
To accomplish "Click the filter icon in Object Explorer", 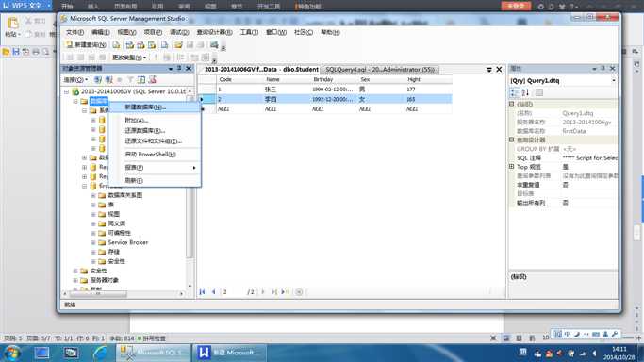I will coord(130,79).
